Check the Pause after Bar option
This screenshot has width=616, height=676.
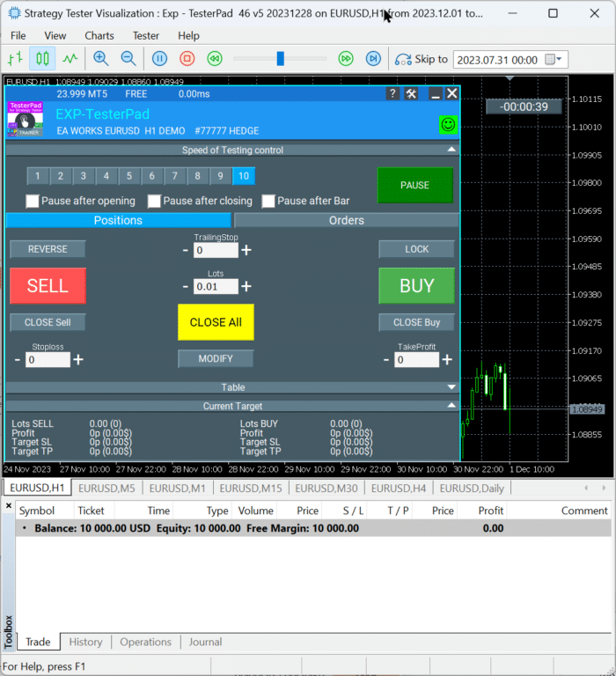click(x=268, y=201)
